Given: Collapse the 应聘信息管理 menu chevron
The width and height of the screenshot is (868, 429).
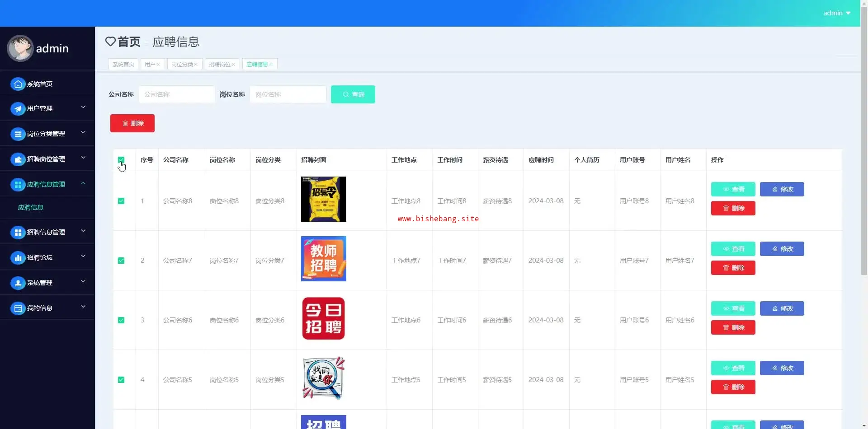Looking at the screenshot, I should (x=83, y=183).
